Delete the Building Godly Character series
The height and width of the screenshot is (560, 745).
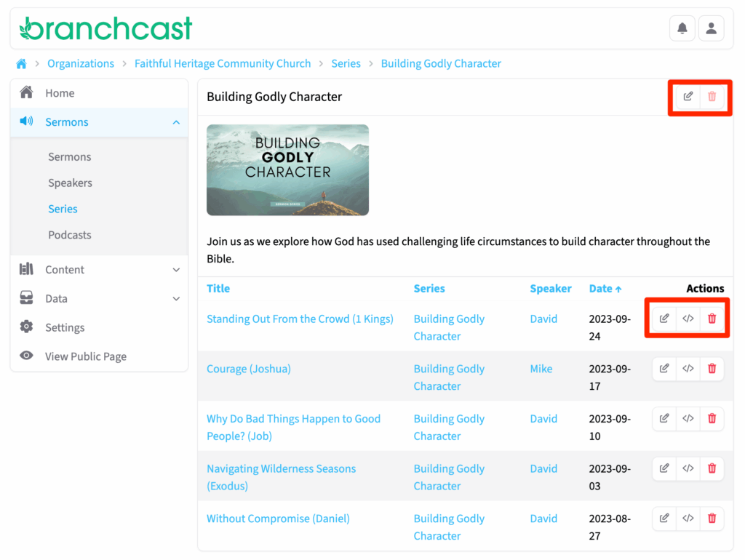[x=712, y=97]
